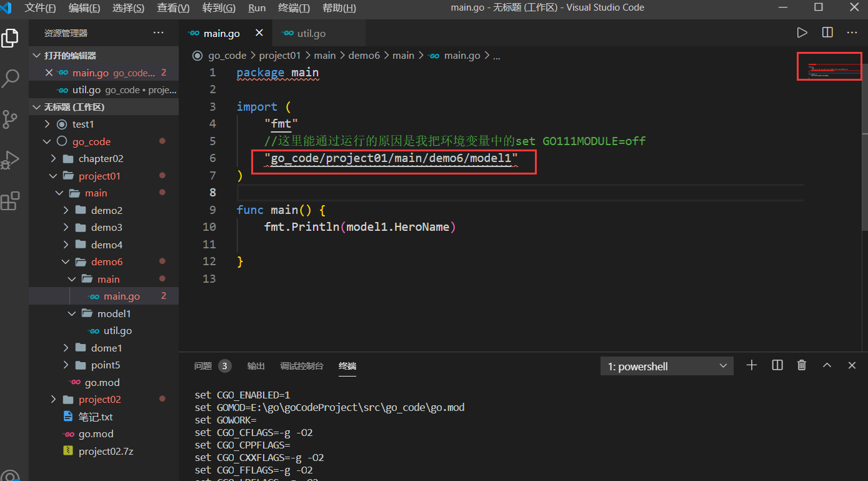Open the Source Control view
The image size is (868, 481).
(10, 119)
